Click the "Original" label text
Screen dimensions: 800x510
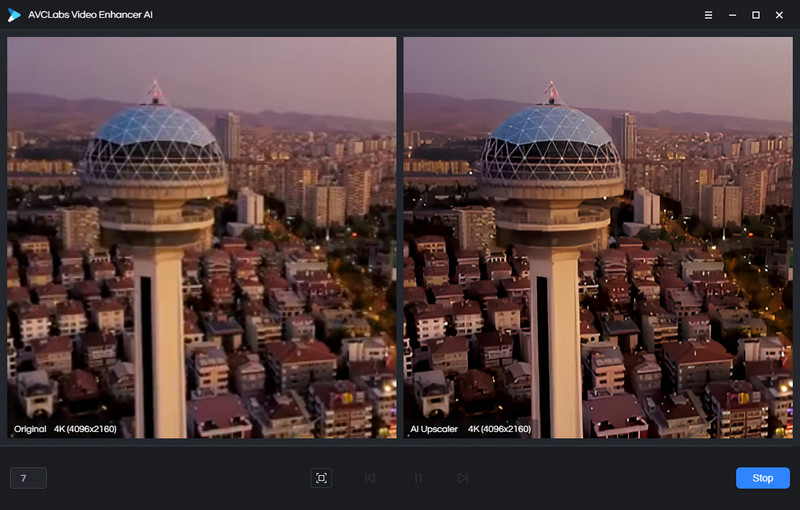pos(31,429)
